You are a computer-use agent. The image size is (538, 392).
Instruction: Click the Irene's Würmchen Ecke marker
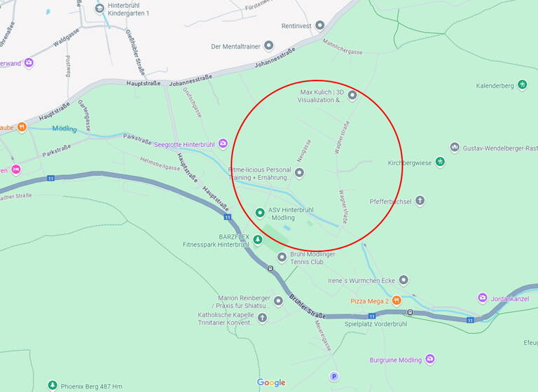pyautogui.click(x=403, y=280)
